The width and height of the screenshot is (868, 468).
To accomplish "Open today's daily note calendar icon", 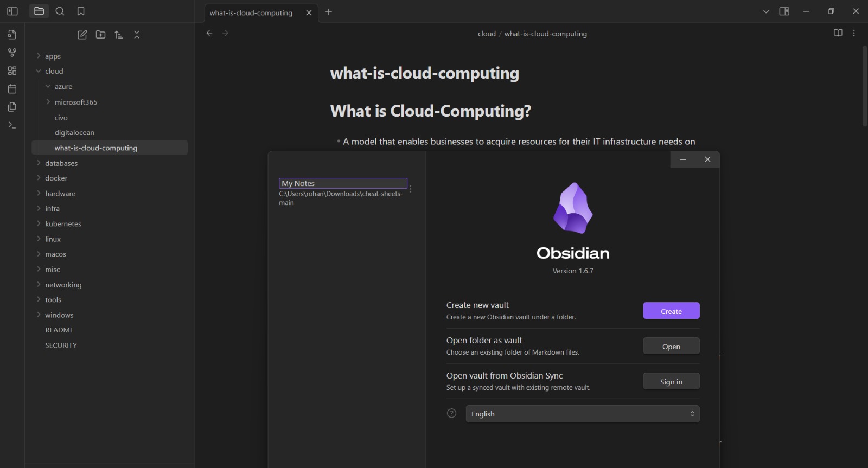I will tap(12, 89).
